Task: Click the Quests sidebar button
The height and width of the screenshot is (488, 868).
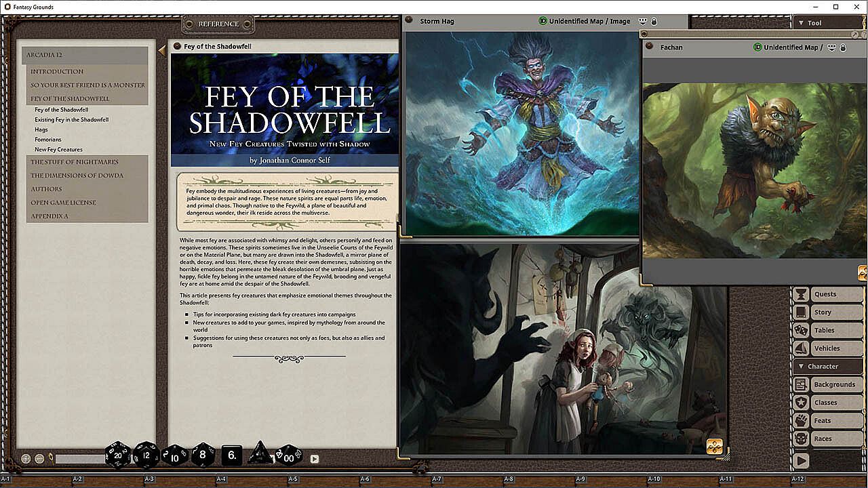Action: coord(836,294)
